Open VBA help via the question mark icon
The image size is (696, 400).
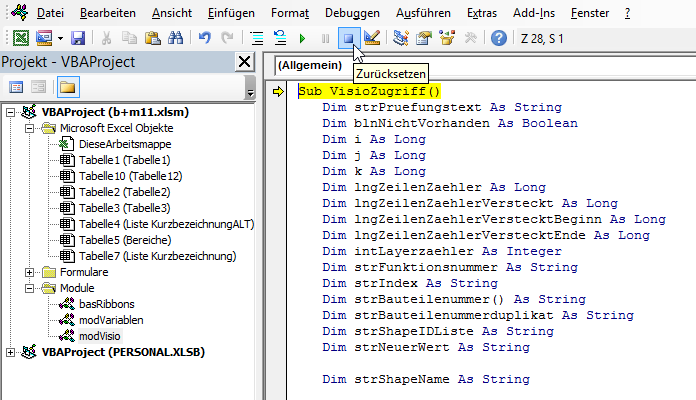pos(498,38)
